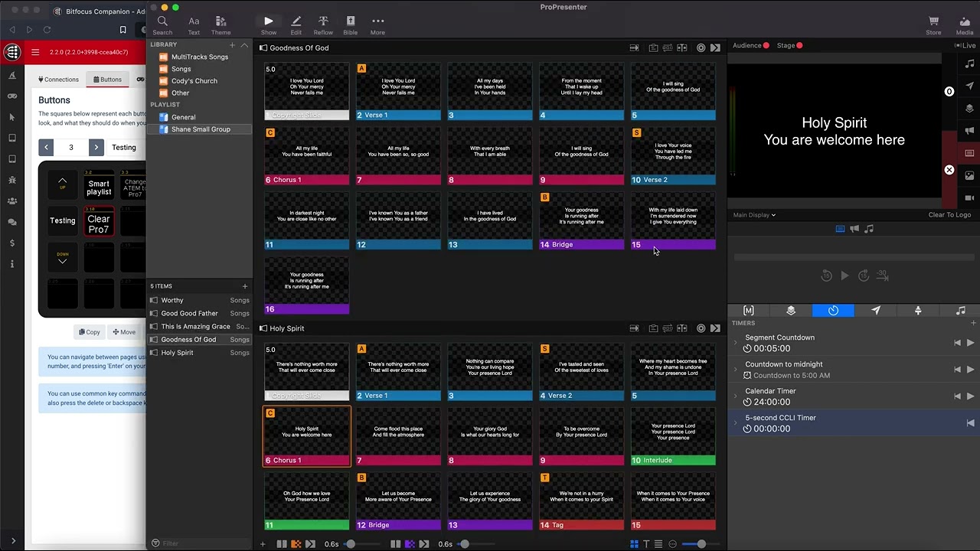
Task: Trigger Goodness Of God Bridge slide 14
Action: 582,220
